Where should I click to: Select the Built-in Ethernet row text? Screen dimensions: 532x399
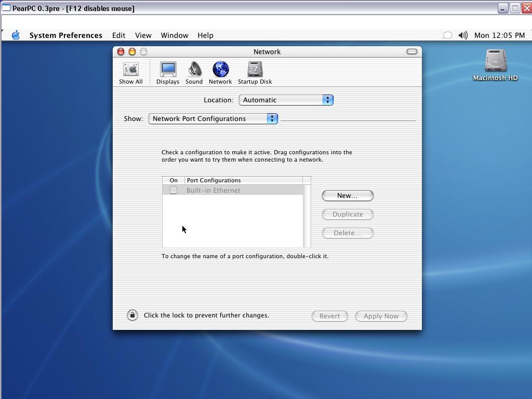214,190
